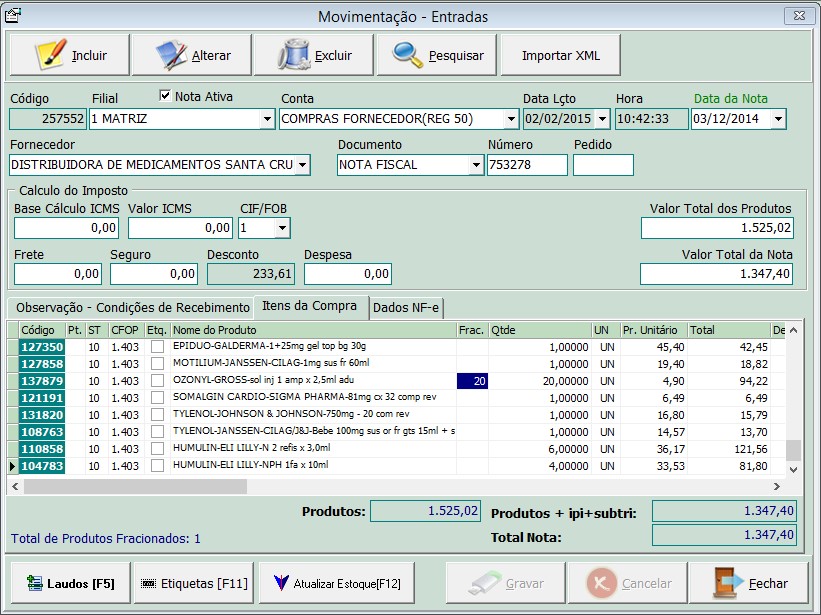Open the Conta dropdown

click(x=512, y=119)
